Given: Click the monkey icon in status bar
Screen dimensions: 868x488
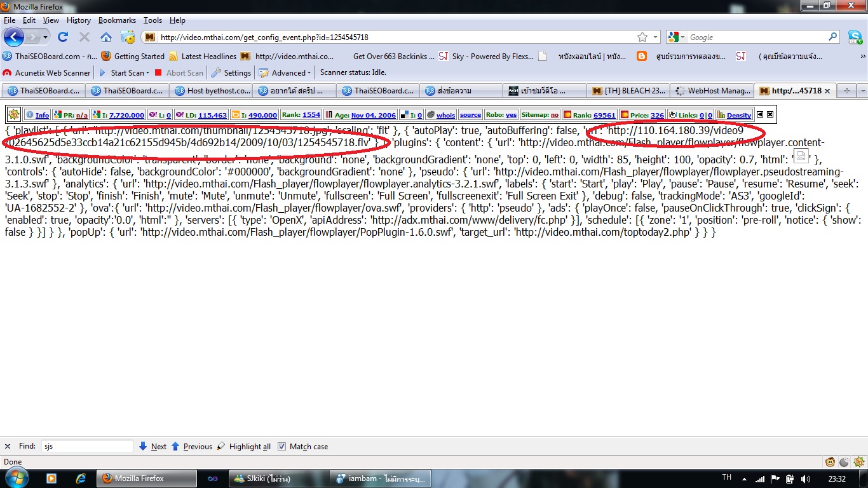Looking at the screenshot, I should pos(830,462).
